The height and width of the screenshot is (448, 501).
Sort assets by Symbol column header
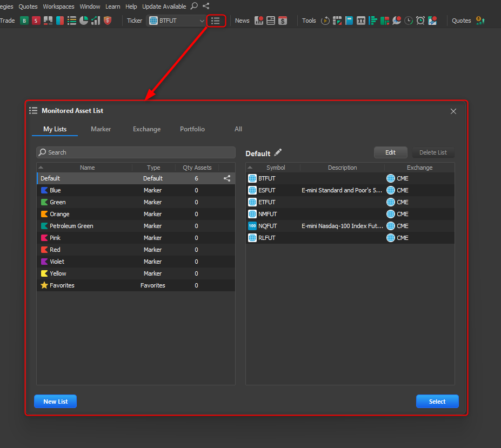pos(276,168)
